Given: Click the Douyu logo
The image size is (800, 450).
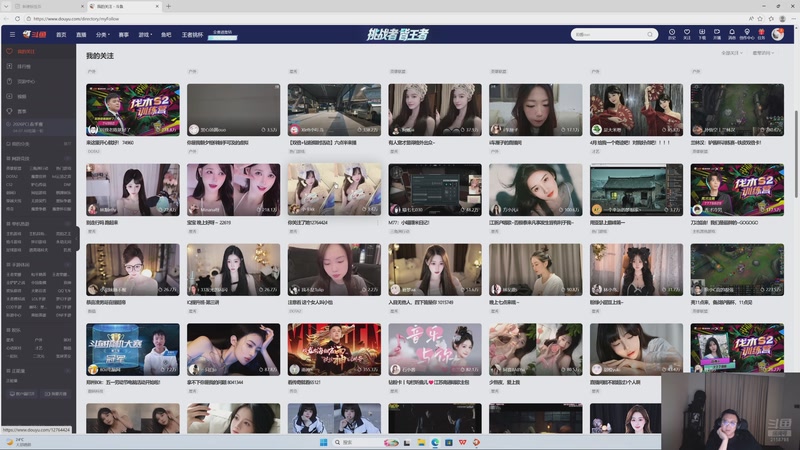Looking at the screenshot, I should (35, 35).
